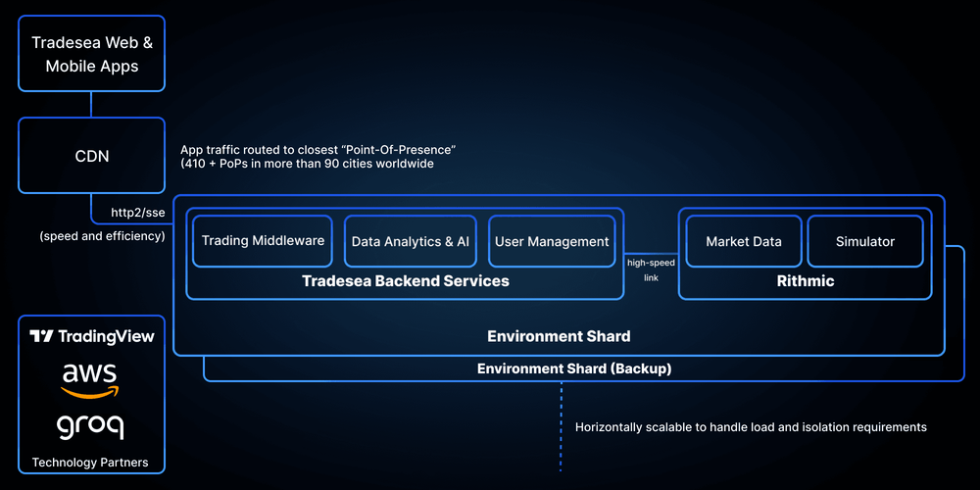Click the AWS logo

[90, 380]
